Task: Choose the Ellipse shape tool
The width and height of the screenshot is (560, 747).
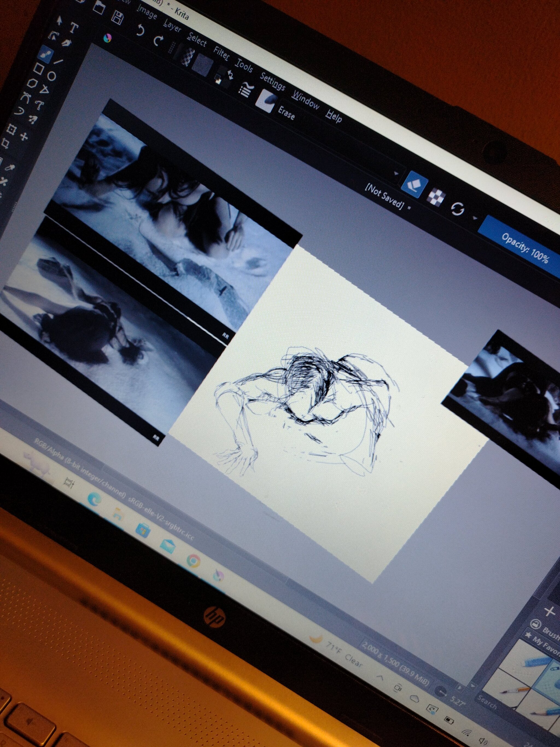Action: click(x=51, y=76)
